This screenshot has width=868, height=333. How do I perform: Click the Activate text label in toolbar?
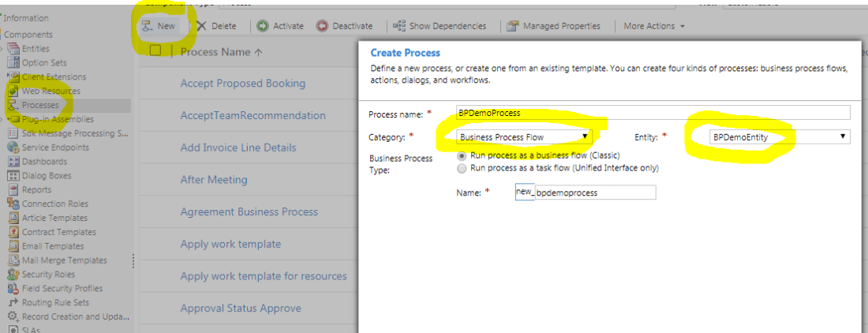[x=288, y=26]
